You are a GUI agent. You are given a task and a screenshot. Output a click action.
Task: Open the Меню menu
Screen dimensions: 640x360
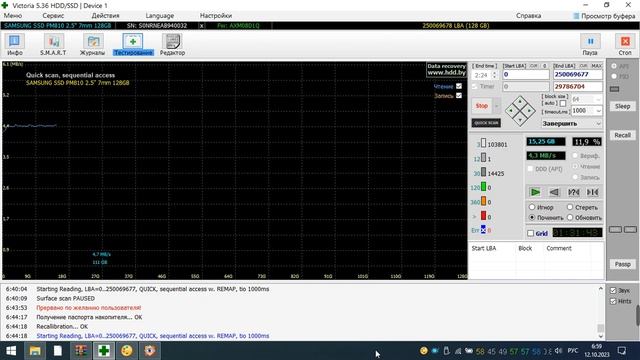pos(13,16)
